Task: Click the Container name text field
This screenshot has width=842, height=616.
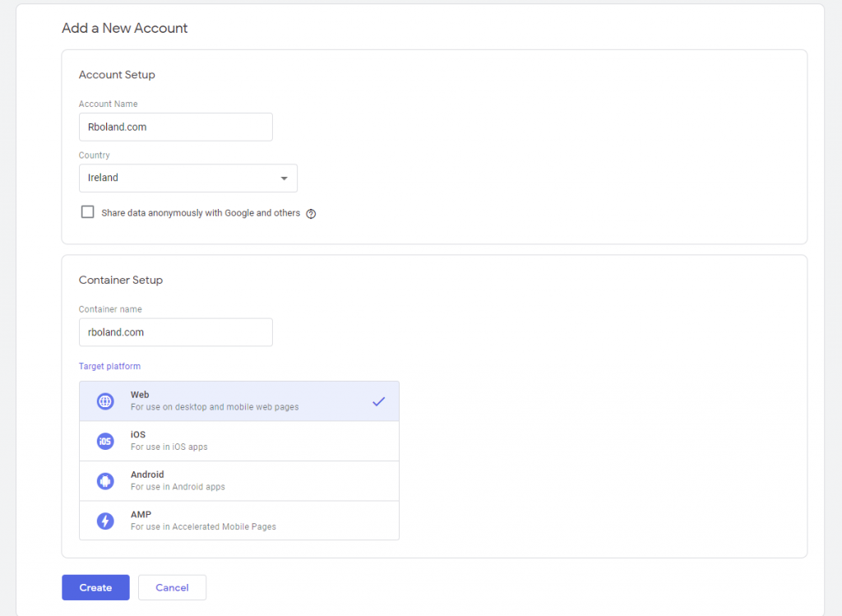Action: (x=175, y=332)
